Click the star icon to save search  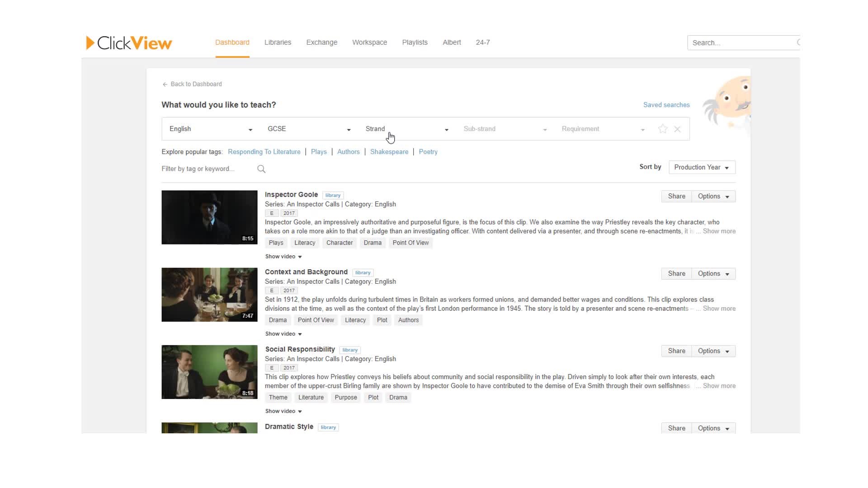pos(663,129)
